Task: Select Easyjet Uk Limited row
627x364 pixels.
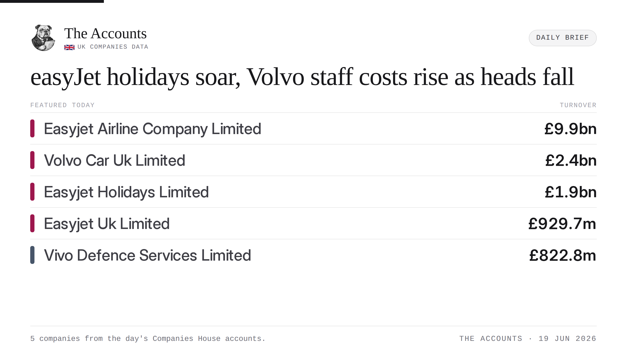Action: [x=313, y=223]
